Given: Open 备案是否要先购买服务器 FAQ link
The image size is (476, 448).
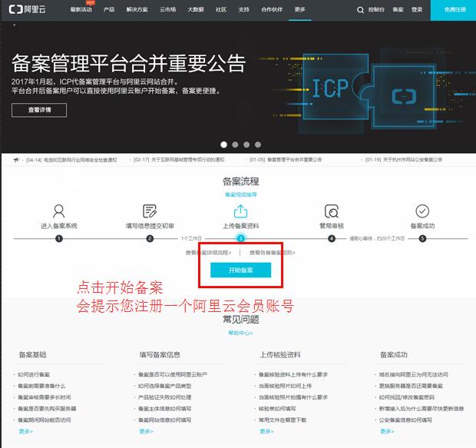Looking at the screenshot, I should coord(47,409).
